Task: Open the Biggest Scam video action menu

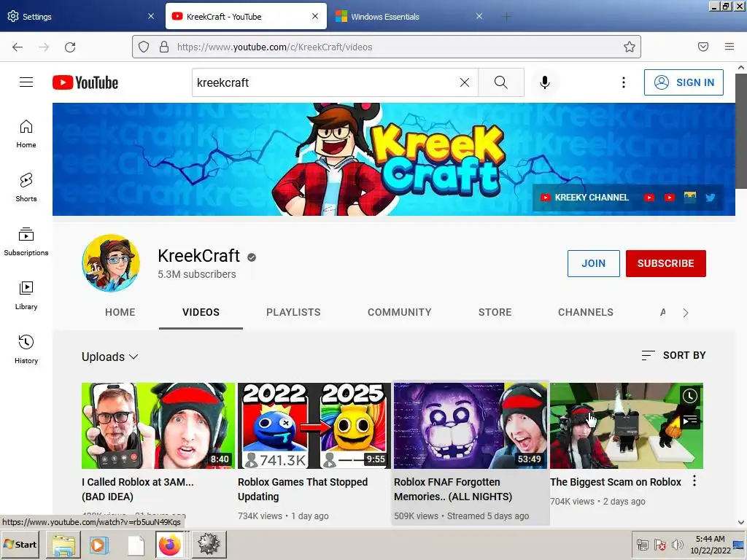Action: (x=694, y=481)
